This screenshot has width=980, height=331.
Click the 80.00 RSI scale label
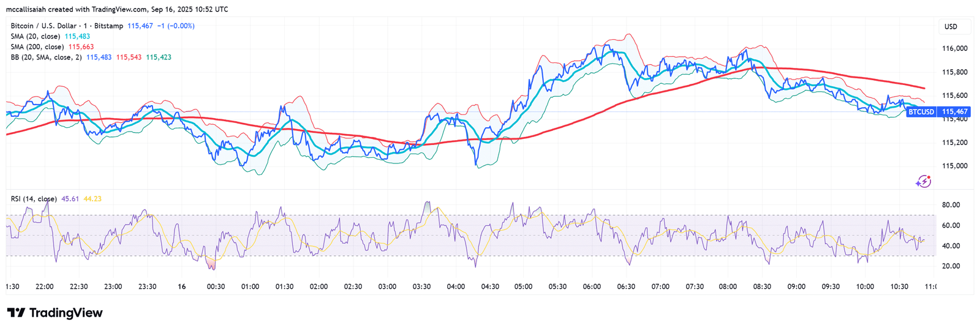click(951, 205)
